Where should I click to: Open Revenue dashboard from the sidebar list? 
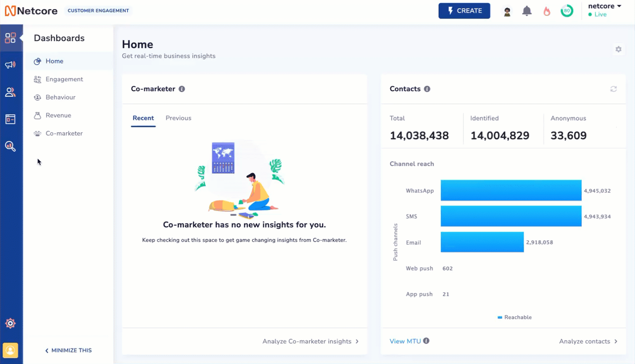point(58,115)
